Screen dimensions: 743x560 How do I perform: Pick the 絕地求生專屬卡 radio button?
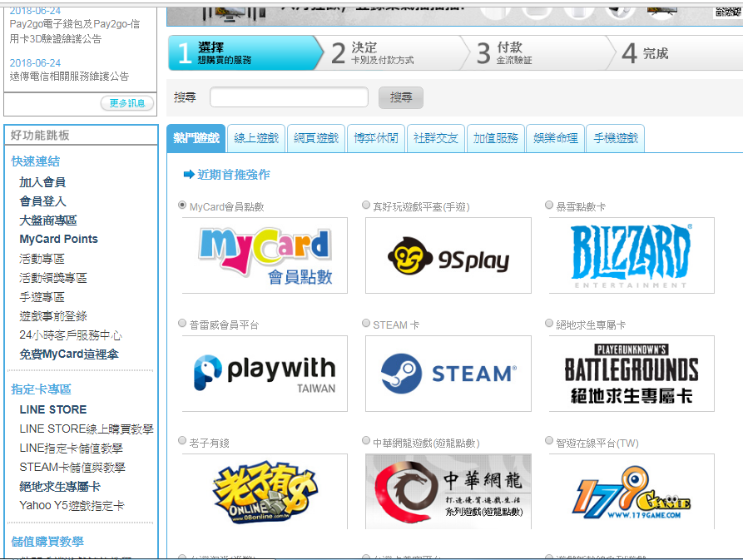(549, 323)
